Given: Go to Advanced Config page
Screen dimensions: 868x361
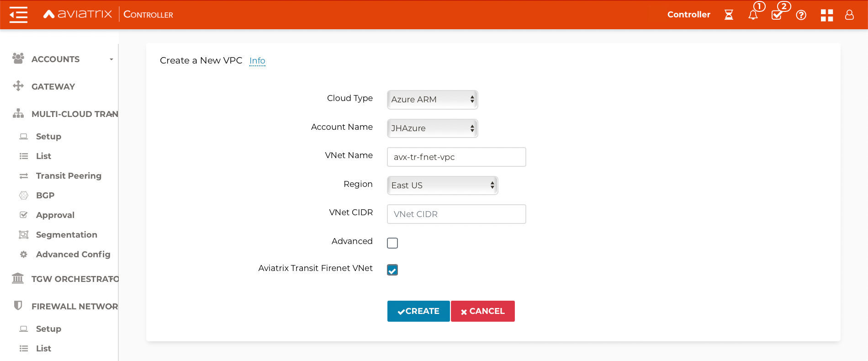Looking at the screenshot, I should tap(73, 255).
